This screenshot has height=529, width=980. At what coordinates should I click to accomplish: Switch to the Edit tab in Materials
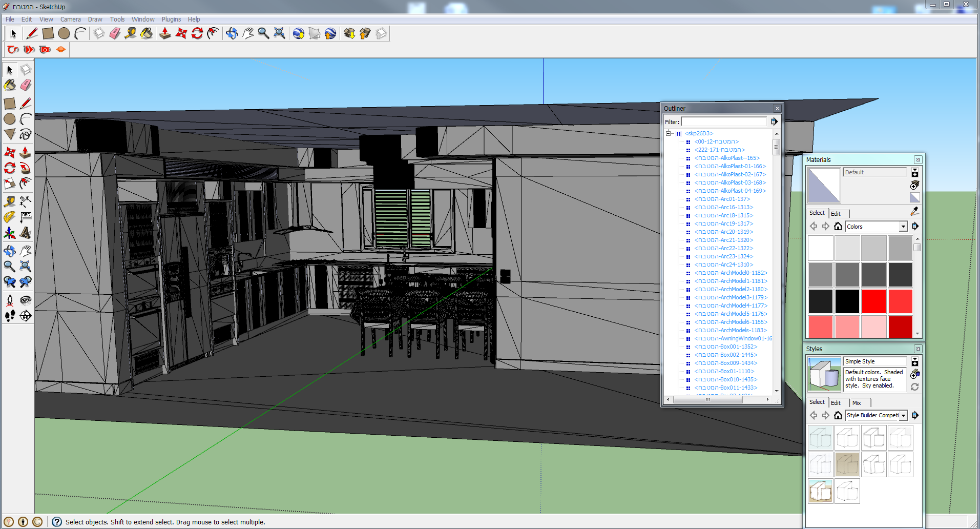click(x=836, y=214)
